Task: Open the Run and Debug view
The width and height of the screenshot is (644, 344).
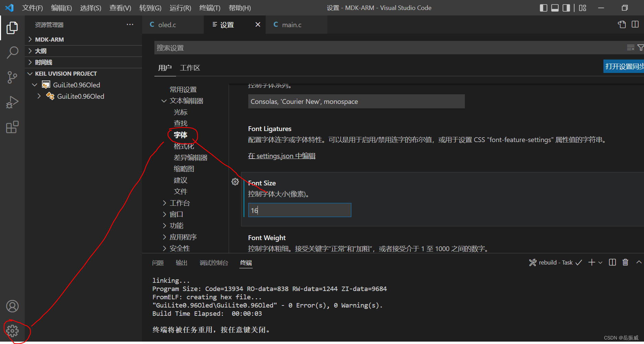Action: (12, 102)
